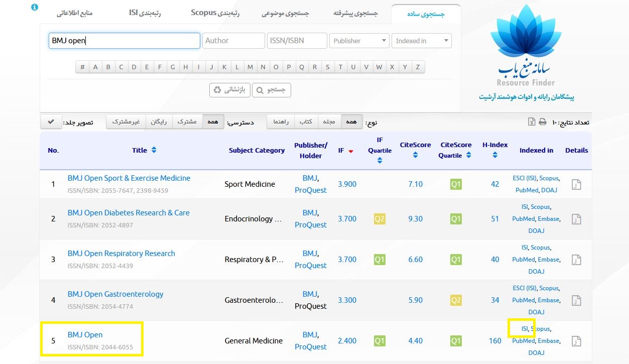
Task: Click the بازنشانی reset button
Action: (x=229, y=90)
